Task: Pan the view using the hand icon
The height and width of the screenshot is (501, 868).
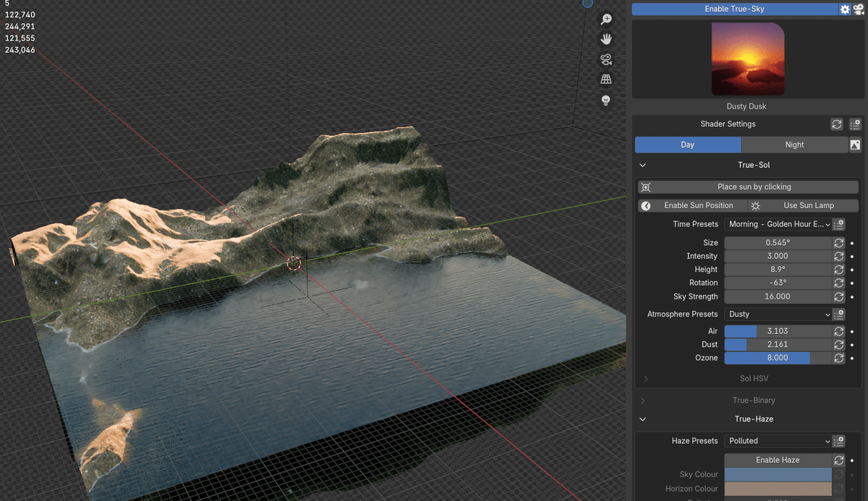Action: tap(606, 39)
